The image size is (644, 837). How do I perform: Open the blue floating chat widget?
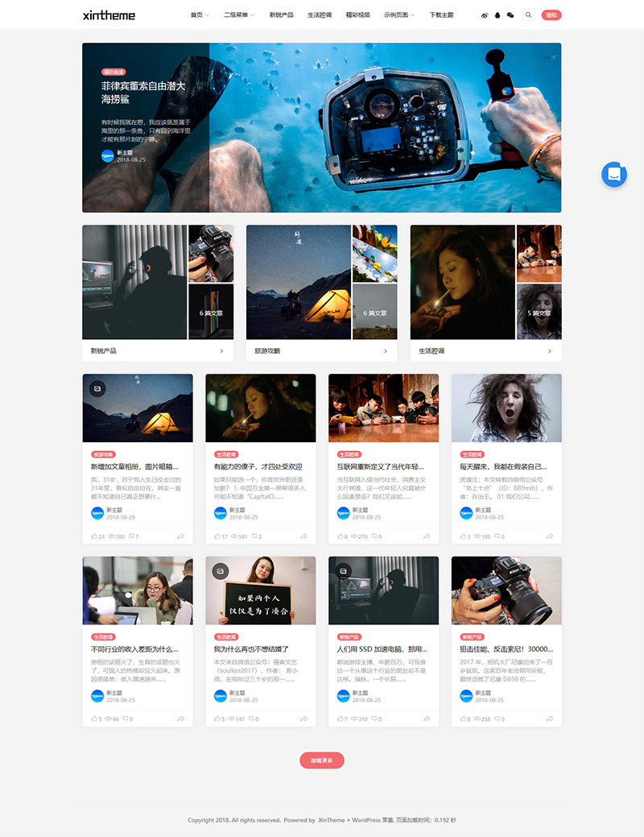point(614,175)
